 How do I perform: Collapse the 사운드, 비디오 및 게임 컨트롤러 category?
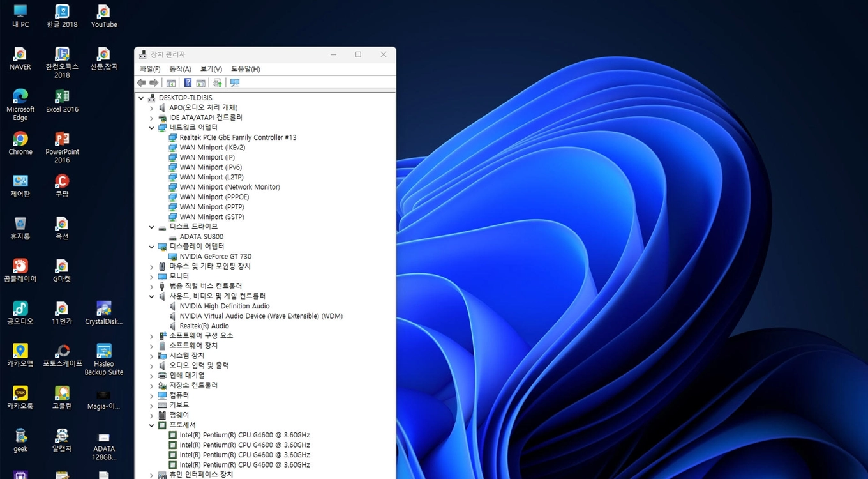pos(152,296)
